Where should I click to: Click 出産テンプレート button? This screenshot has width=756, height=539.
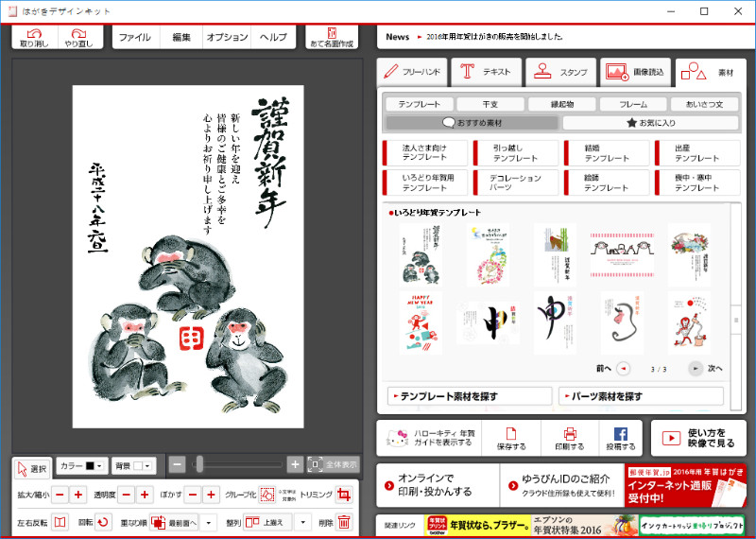tap(697, 153)
